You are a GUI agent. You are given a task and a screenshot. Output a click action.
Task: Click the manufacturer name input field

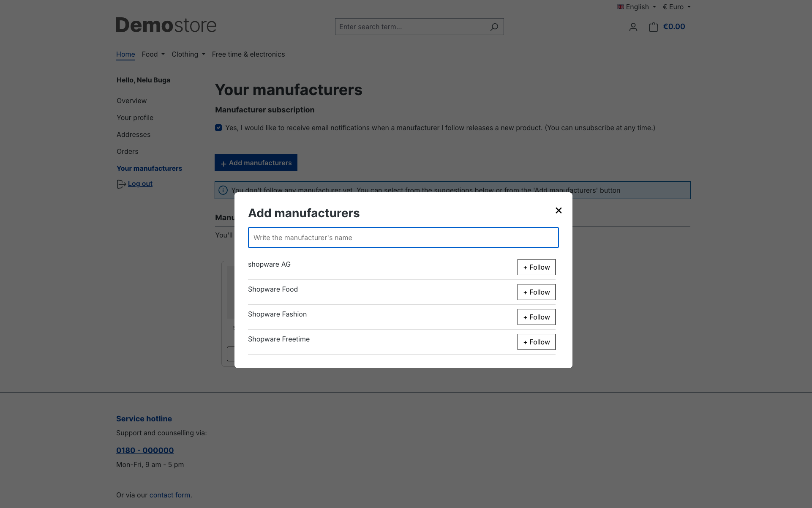click(x=403, y=237)
